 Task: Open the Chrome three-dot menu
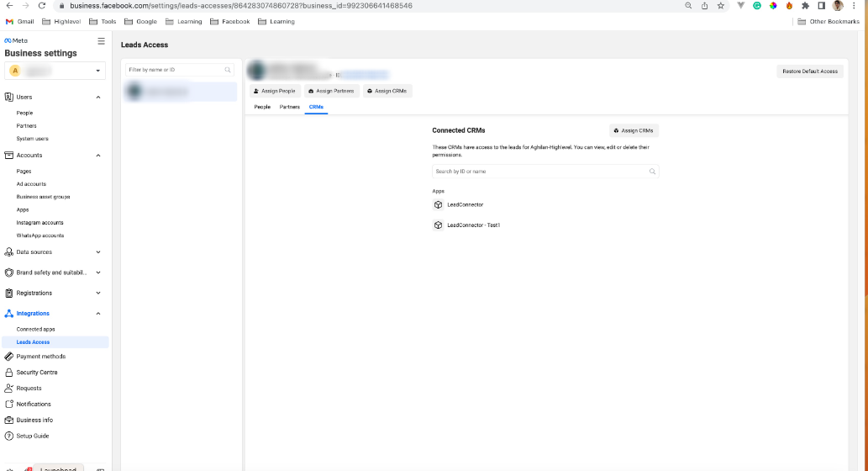coord(854,6)
